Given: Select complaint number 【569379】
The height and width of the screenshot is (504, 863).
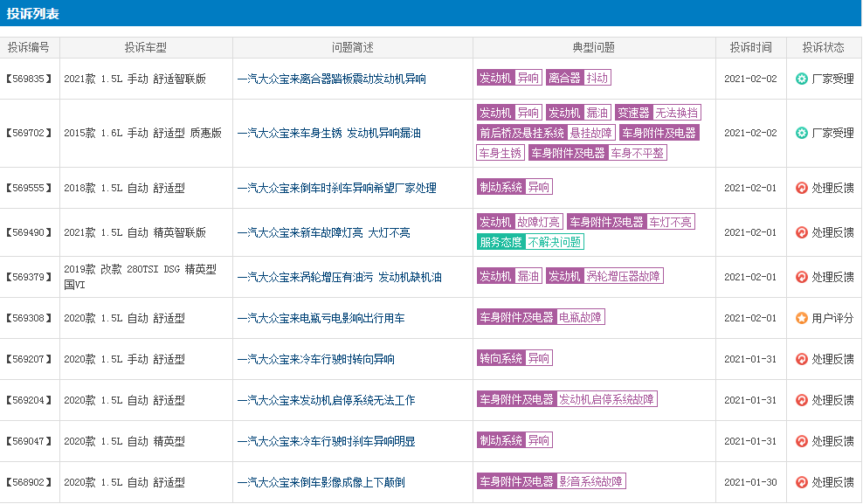Looking at the screenshot, I should pos(29,277).
